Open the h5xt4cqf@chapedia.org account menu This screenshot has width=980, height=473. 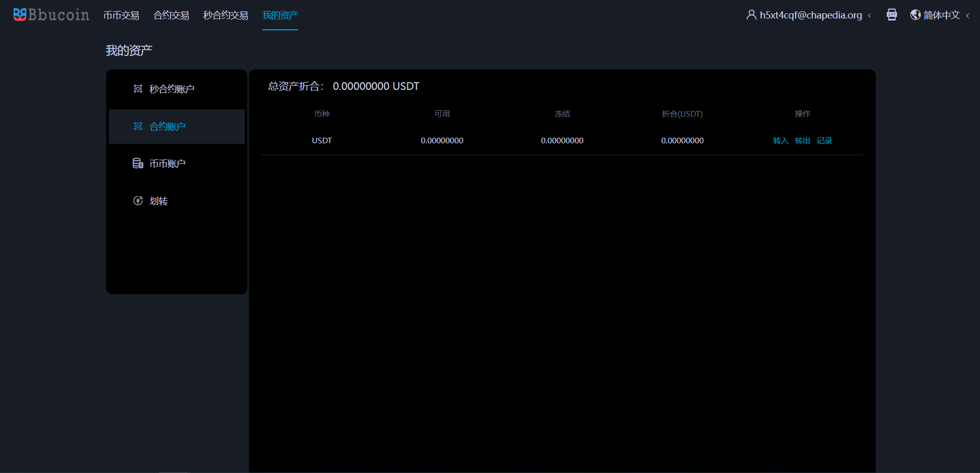pyautogui.click(x=811, y=15)
